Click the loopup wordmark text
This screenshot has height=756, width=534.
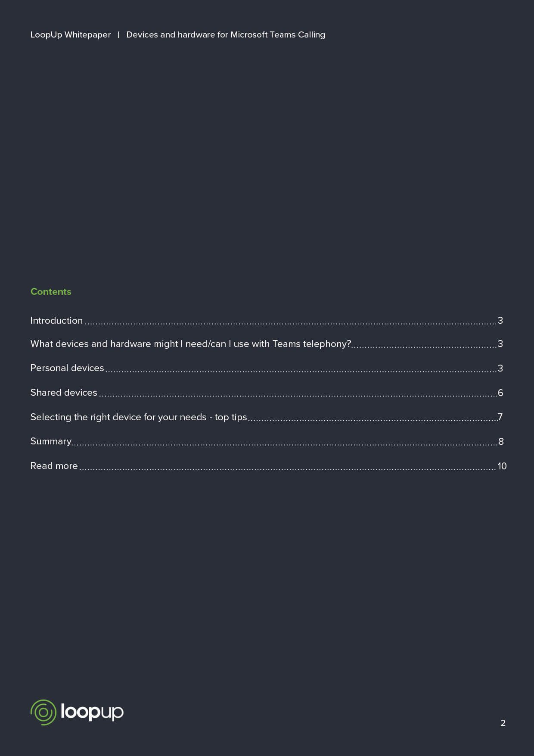click(92, 712)
